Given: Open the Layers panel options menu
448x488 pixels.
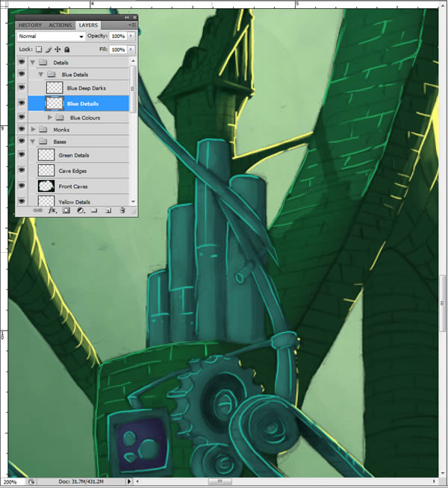Looking at the screenshot, I should tap(132, 25).
